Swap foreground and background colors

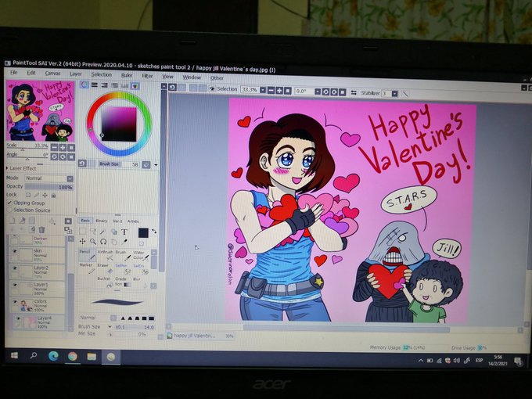tap(154, 232)
